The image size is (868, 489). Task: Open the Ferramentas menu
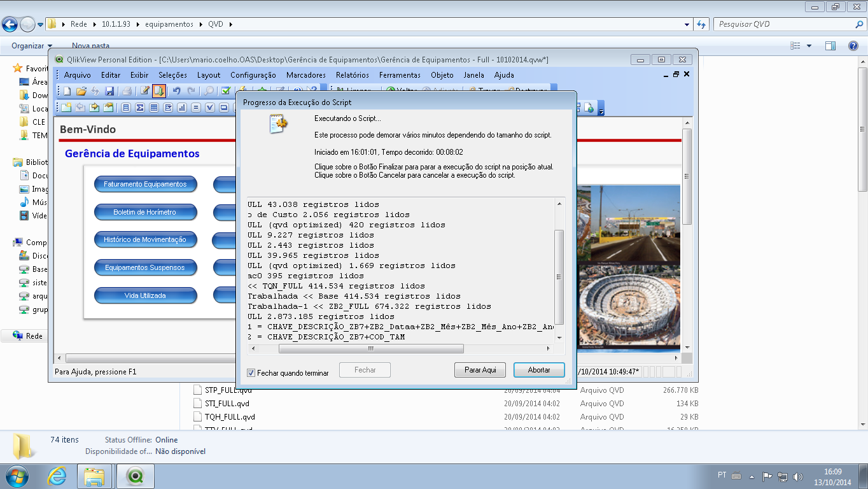point(400,74)
